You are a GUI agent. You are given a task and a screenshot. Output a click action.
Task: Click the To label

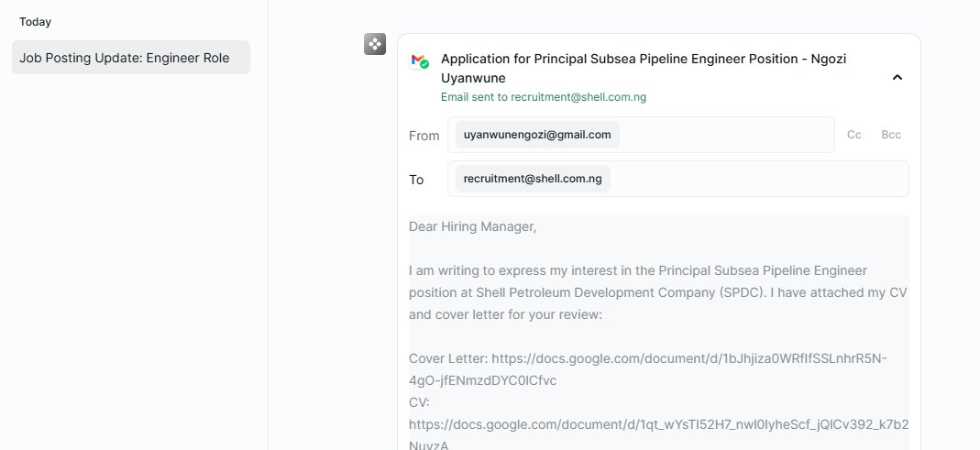click(x=416, y=180)
